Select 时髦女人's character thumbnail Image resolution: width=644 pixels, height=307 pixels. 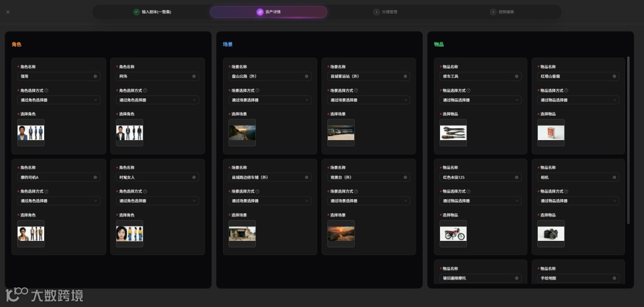pos(129,234)
